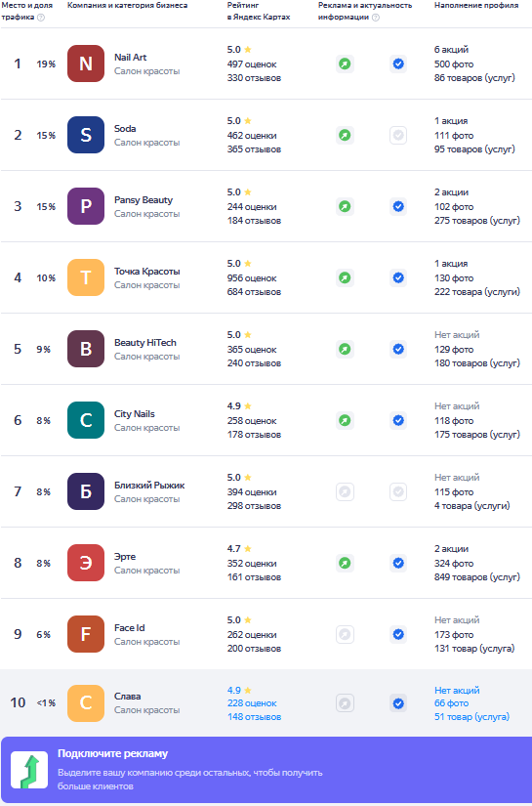Click the green growth arrow icon in the ad banner
The width and height of the screenshot is (532, 806).
click(x=29, y=770)
